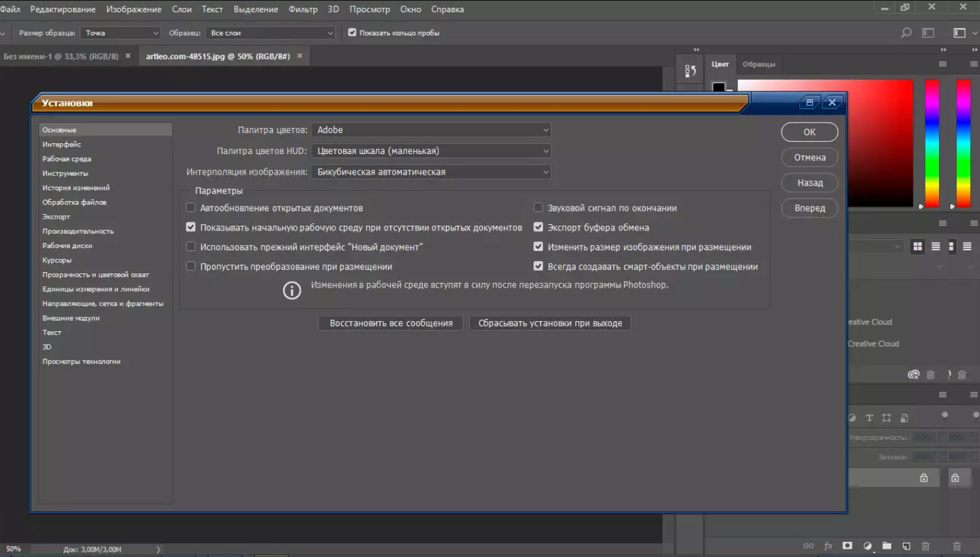This screenshot has height=557, width=980.
Task: Close the Без имени-1 document tab
Action: 128,56
